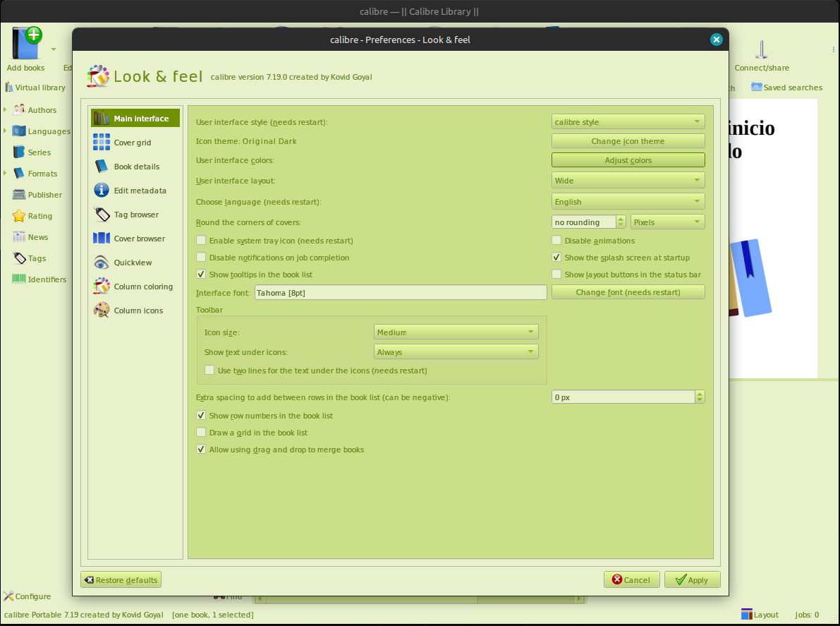Increase extra row spacing stepper arrow

(700, 393)
